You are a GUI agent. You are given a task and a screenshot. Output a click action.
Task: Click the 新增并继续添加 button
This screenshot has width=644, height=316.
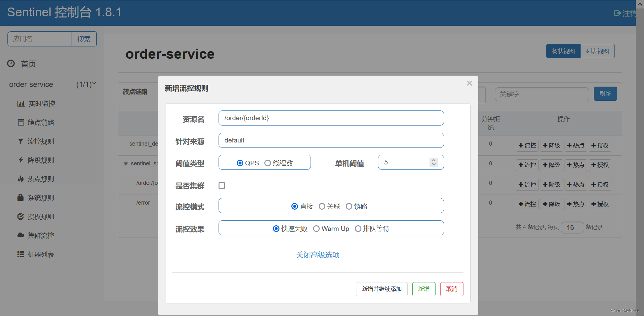pyautogui.click(x=382, y=289)
